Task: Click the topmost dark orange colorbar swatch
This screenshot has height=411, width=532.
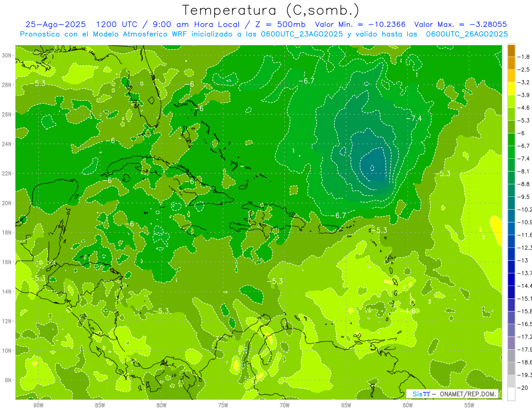Action: click(x=511, y=51)
